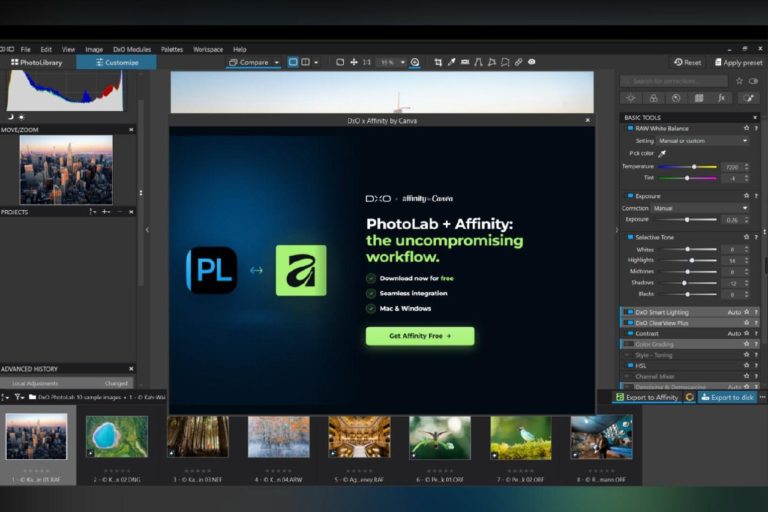Favorite the Exposure tool with its star
The height and width of the screenshot is (512, 768).
pyautogui.click(x=746, y=195)
